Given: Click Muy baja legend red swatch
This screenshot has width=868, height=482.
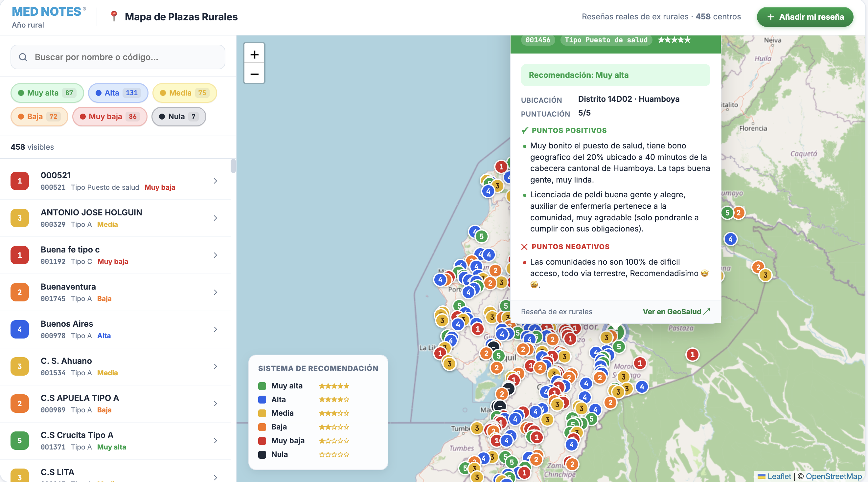Looking at the screenshot, I should coord(262,441).
